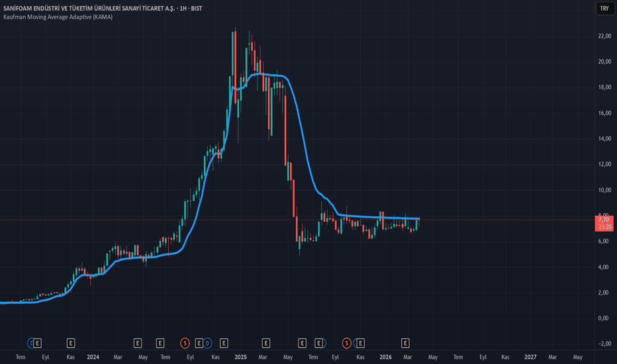617x364 pixels.
Task: Click the orange S split marker near Eyl 2024
Action: point(185,343)
